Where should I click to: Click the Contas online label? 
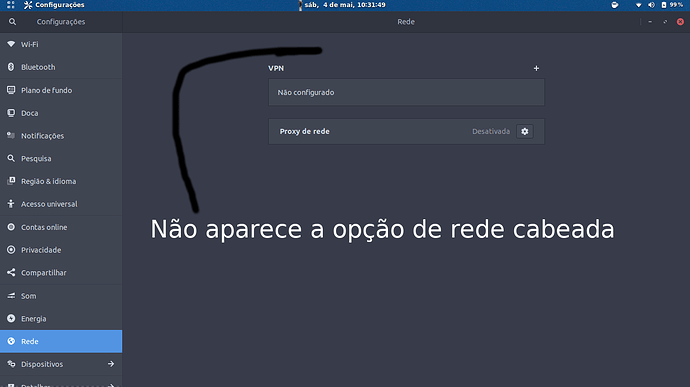44,227
